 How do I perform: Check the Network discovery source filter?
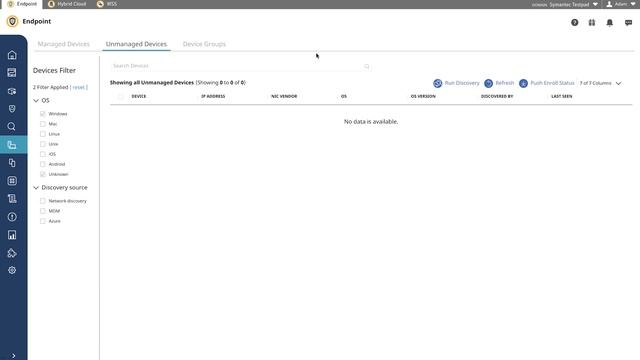tap(43, 201)
